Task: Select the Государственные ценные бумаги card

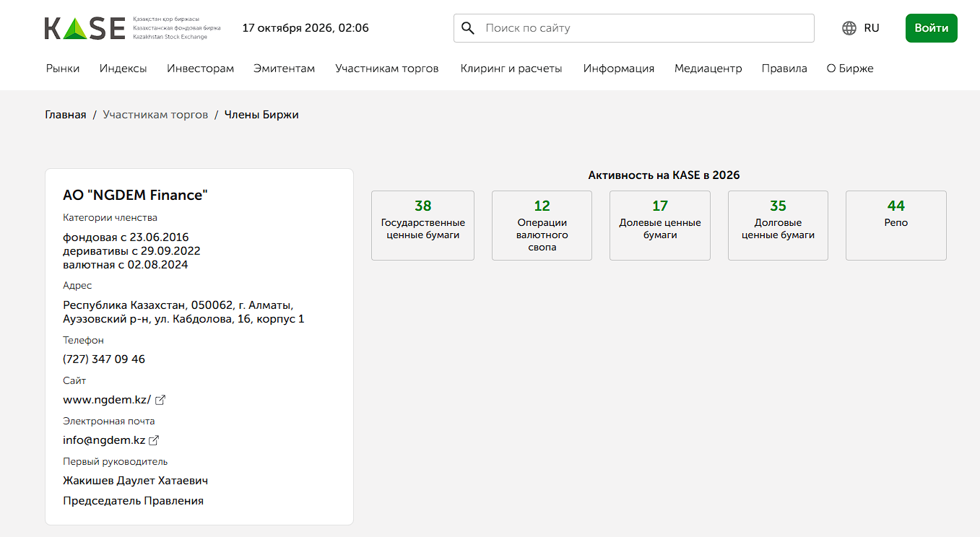Action: [423, 225]
